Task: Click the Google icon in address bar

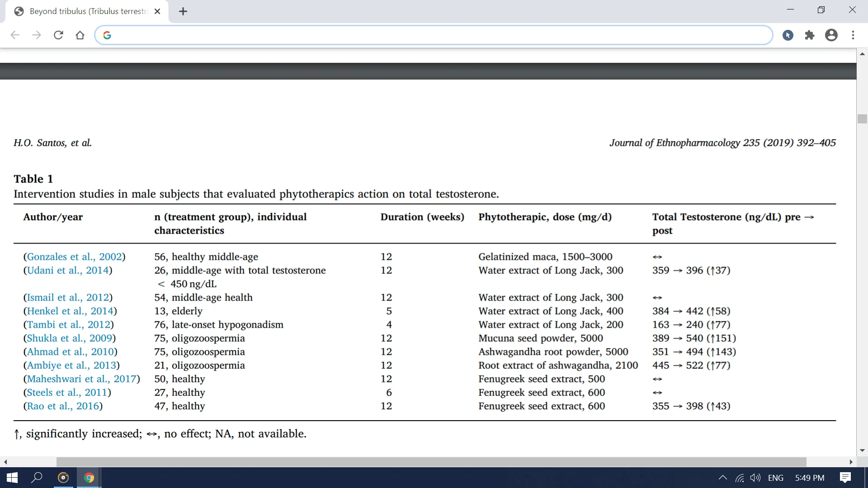Action: point(107,35)
